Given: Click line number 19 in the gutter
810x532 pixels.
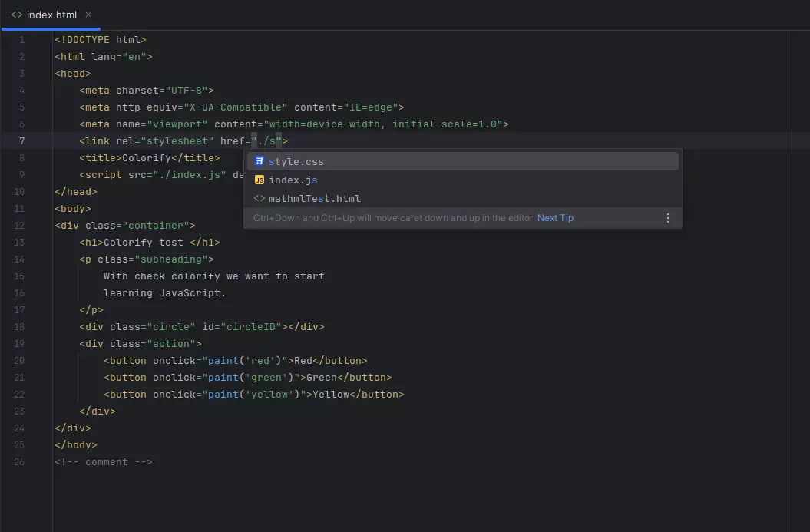Looking at the screenshot, I should tap(20, 344).
